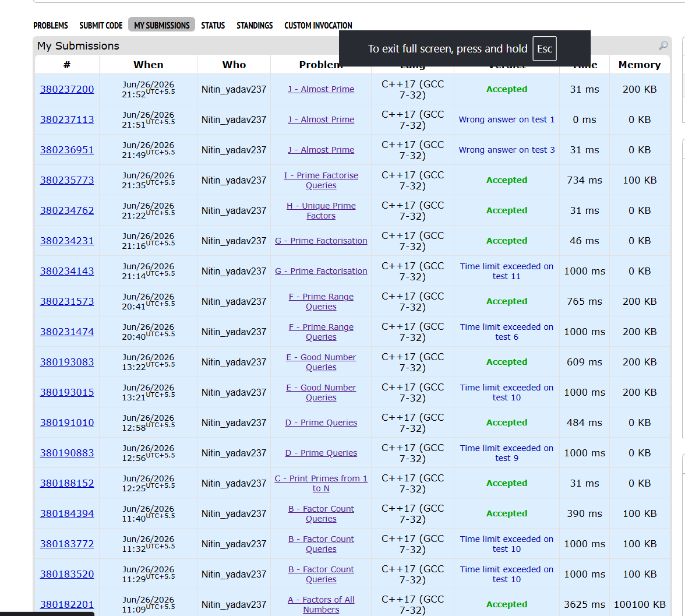Open G - Prime Factorisation in the test 11 row

point(321,271)
